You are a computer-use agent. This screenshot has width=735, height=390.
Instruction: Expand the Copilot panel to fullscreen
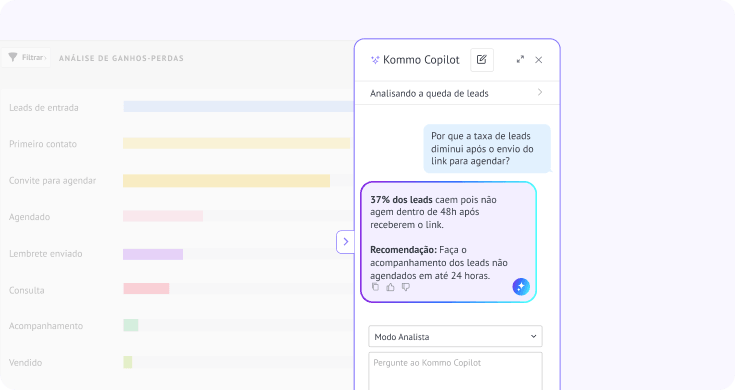[520, 60]
